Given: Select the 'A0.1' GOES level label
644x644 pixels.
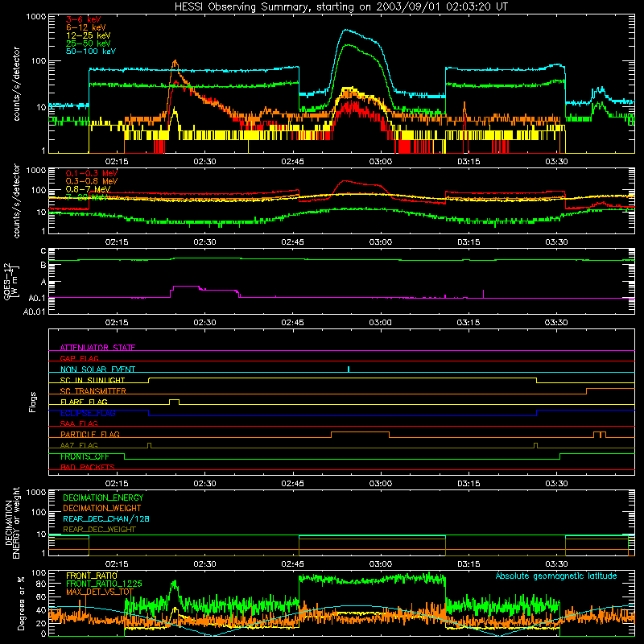Looking at the screenshot, I should (36, 299).
